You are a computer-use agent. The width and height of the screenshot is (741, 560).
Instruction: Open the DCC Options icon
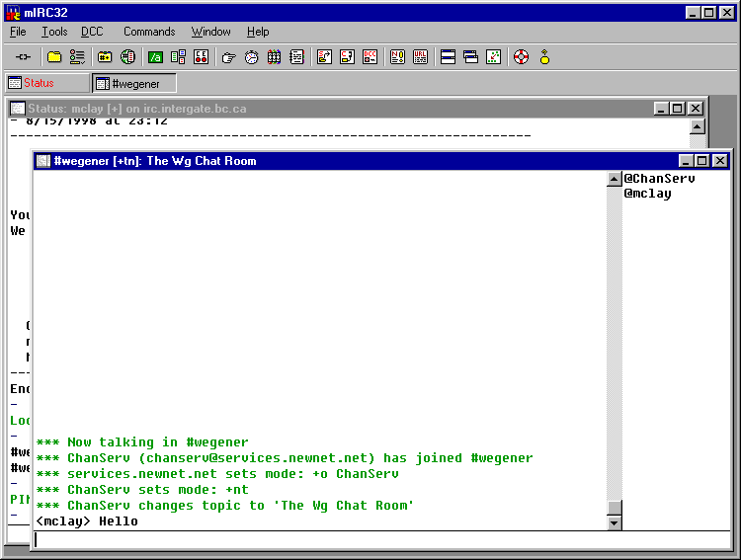[370, 57]
